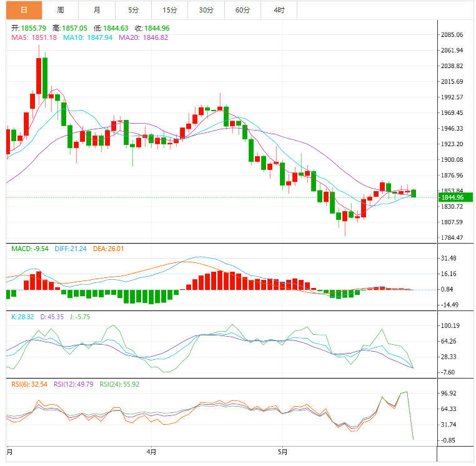Click the J:-5.75 KDJ value
This screenshot has width=476, height=466.
pos(80,317)
